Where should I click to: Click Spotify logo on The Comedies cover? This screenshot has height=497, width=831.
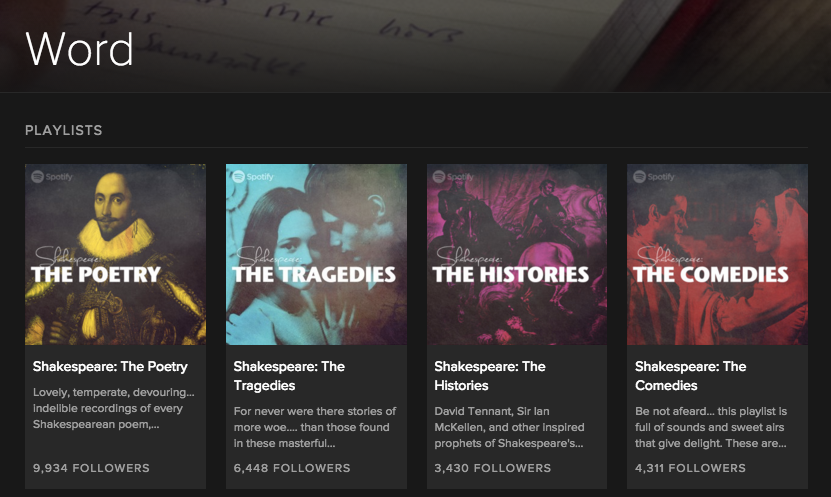(655, 177)
